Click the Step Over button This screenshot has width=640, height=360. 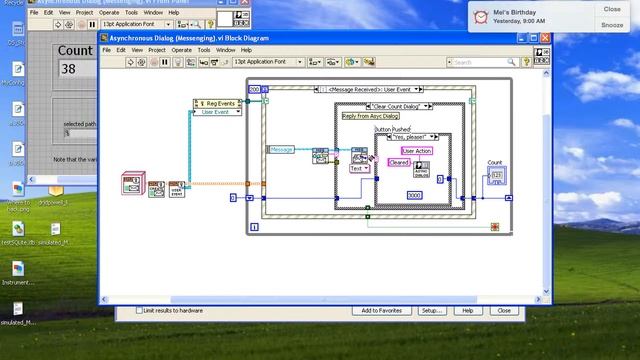[x=214, y=62]
